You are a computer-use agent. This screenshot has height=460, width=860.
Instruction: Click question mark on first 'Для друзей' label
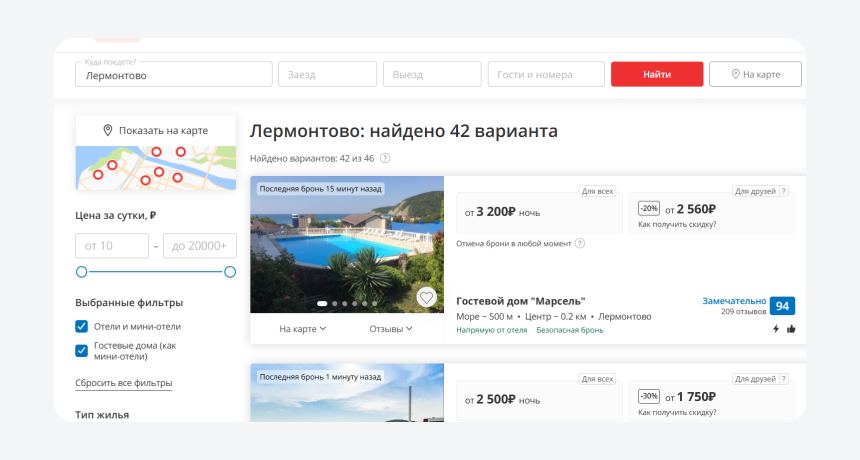[784, 191]
